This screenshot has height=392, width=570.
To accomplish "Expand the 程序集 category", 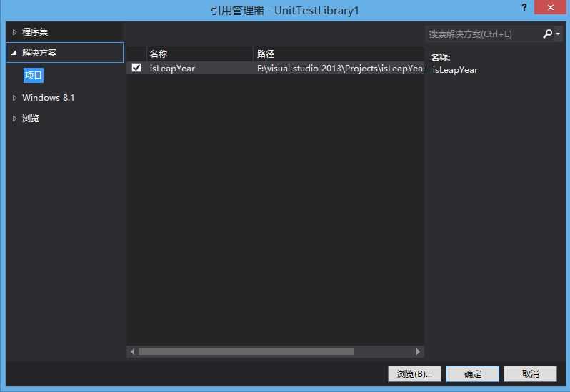I will click(14, 32).
